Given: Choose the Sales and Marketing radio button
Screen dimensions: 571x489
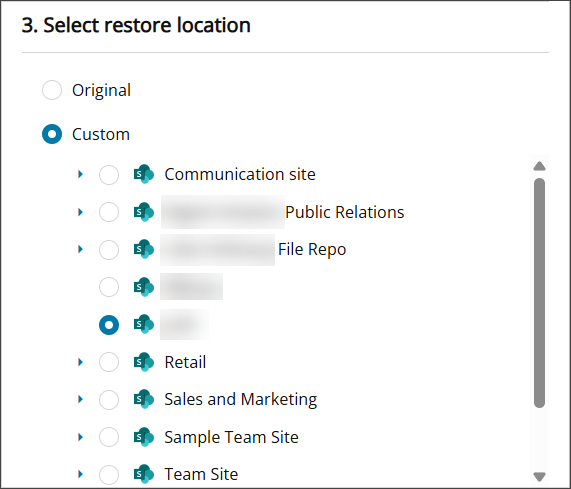Looking at the screenshot, I should (109, 400).
